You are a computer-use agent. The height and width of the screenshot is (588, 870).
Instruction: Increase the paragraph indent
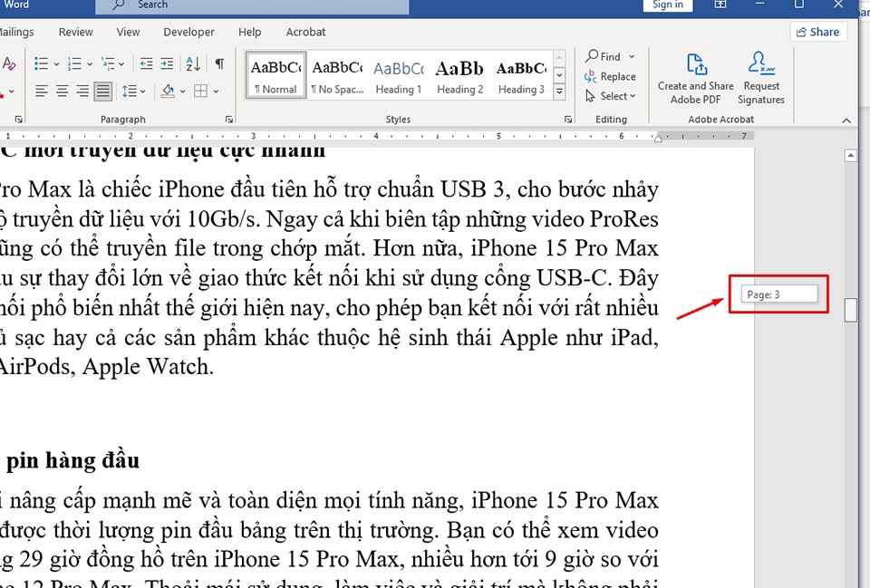[167, 63]
